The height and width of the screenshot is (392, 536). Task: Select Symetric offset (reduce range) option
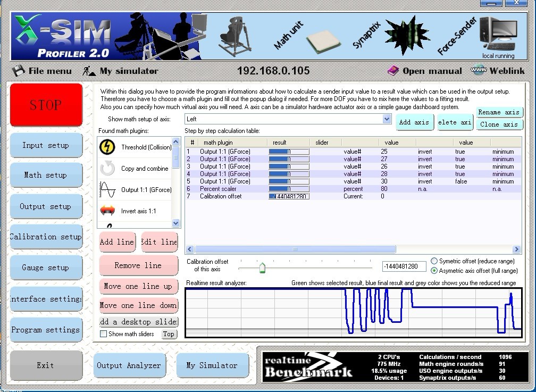[x=434, y=261]
